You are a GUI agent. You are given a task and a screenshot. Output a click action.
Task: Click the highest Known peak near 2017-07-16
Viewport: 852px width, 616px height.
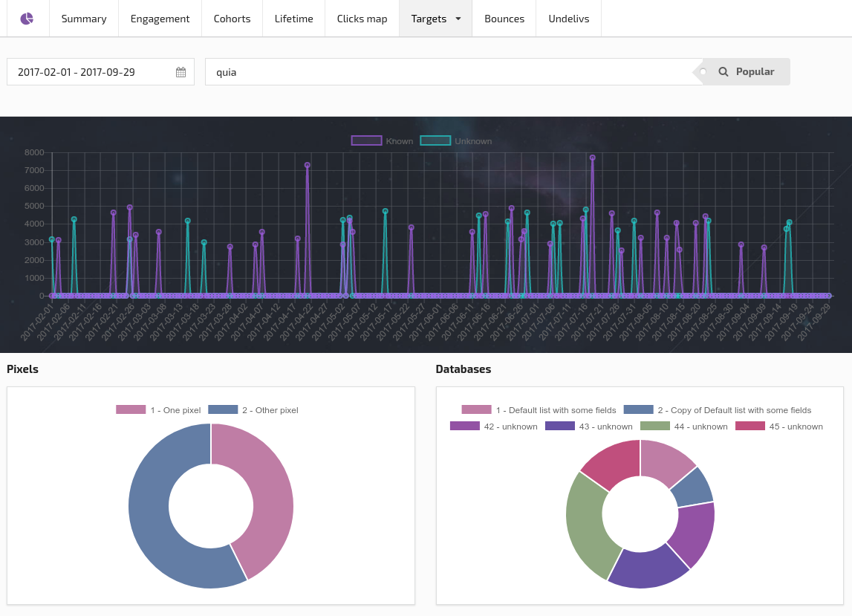pos(592,158)
